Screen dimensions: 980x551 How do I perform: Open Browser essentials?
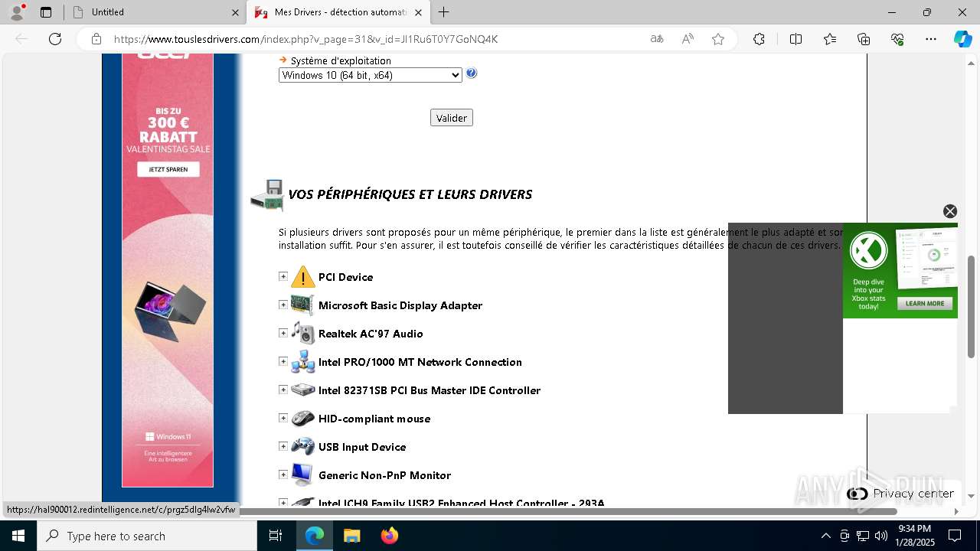pyautogui.click(x=897, y=39)
